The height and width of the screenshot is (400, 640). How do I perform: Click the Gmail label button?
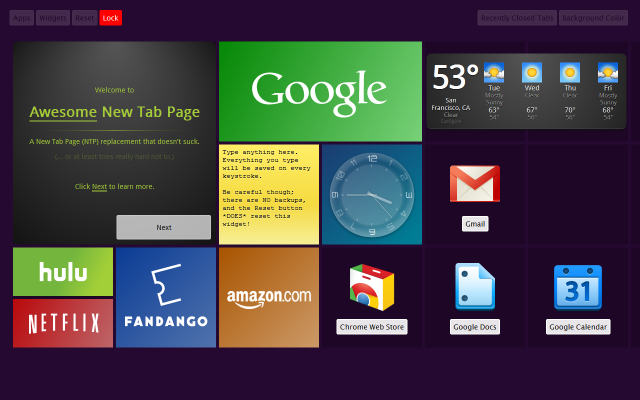475,224
